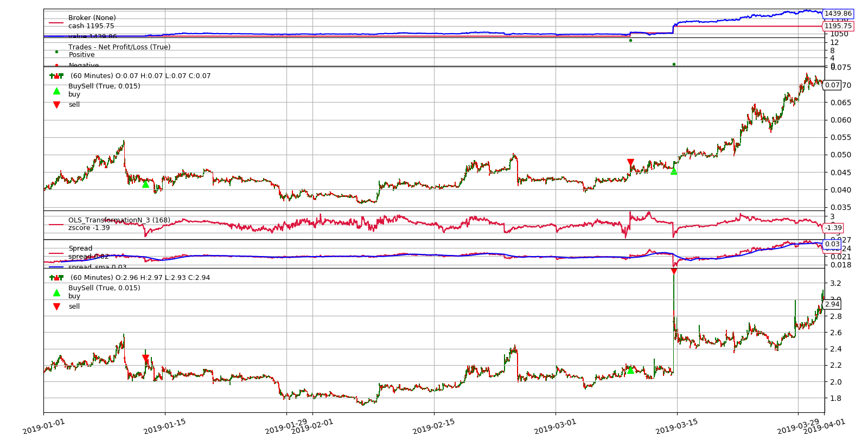Click the 'Spread' legend title

coord(80,248)
